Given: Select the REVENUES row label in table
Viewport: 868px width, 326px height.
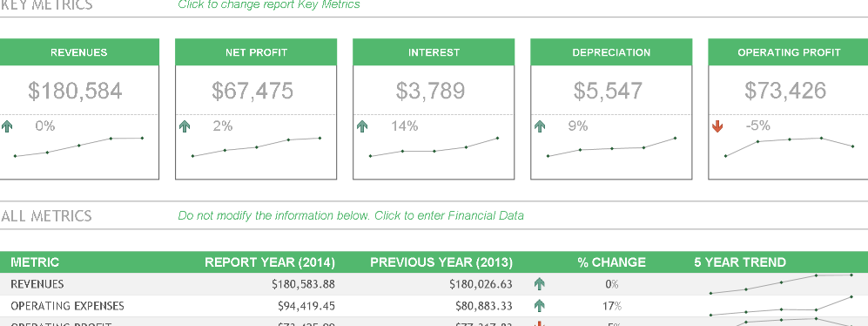Looking at the screenshot, I should [x=37, y=284].
